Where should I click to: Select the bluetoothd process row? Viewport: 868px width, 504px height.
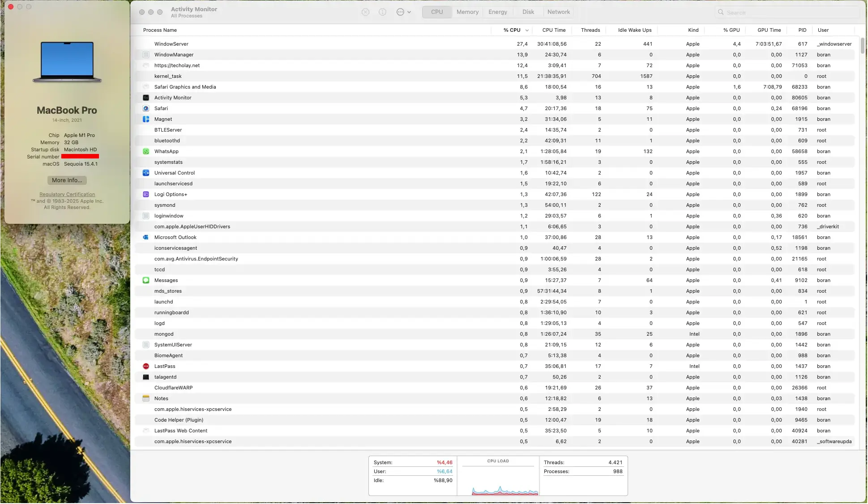pyautogui.click(x=495, y=141)
